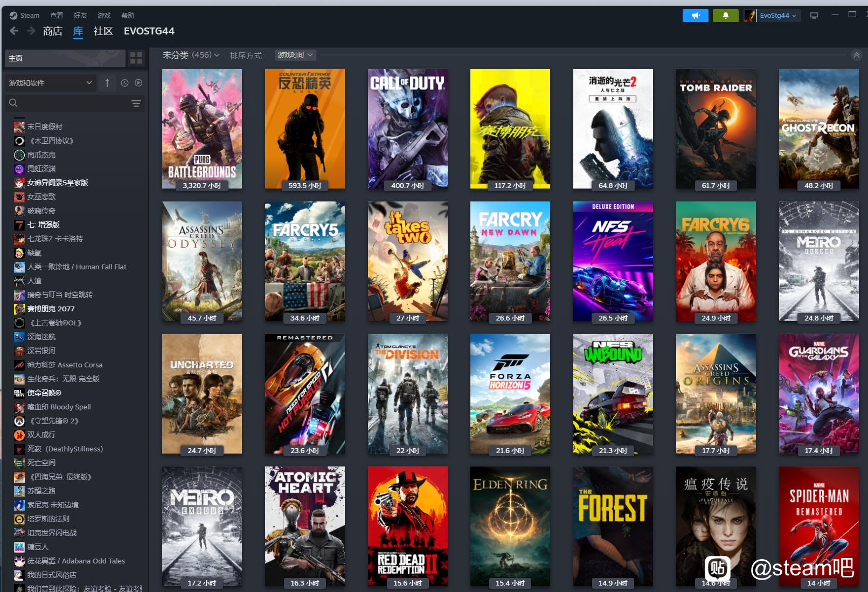The image size is (868, 592).
Task: Open the Counter-Strike 反恐精英 cover
Action: click(305, 129)
